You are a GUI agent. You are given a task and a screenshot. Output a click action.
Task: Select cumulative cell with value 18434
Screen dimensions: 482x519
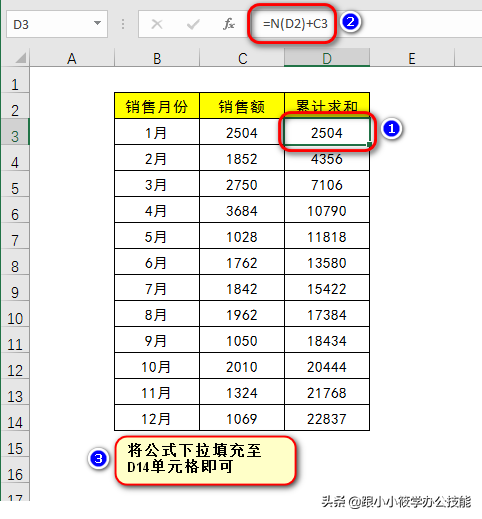click(x=327, y=340)
